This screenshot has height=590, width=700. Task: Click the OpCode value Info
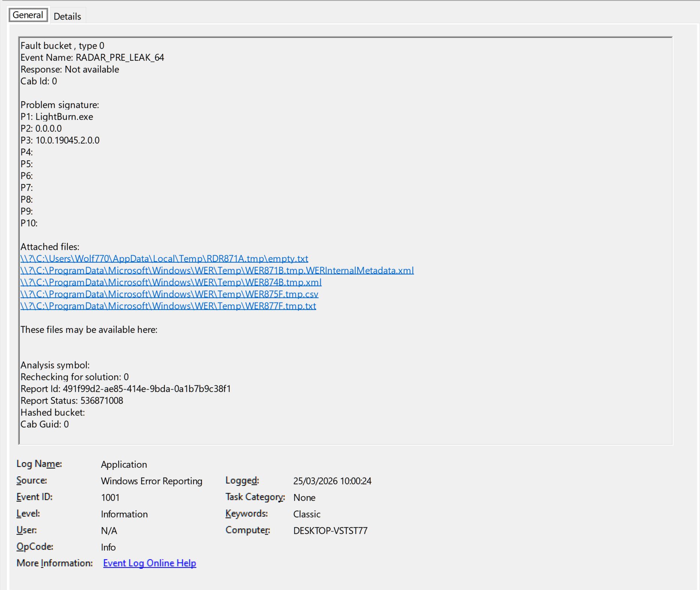point(108,547)
